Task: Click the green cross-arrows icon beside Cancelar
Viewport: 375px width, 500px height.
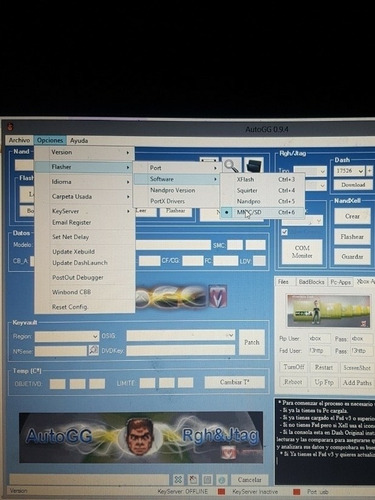Action: [x=178, y=480]
